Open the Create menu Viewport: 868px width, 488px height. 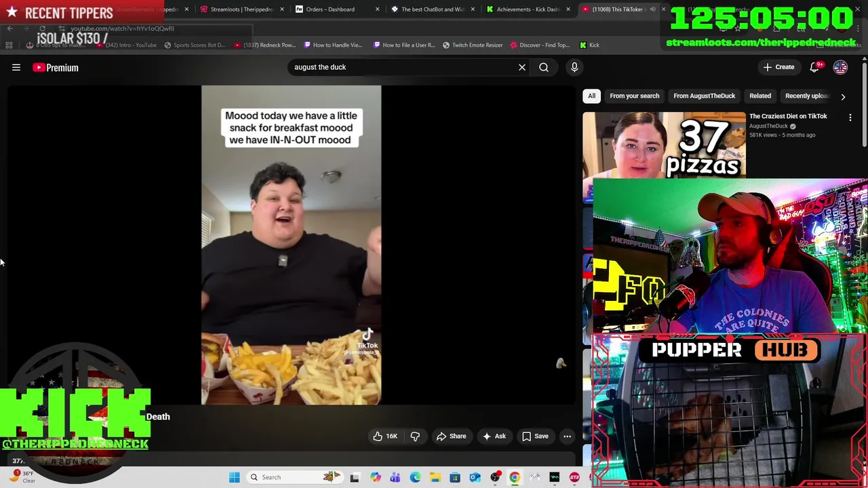[x=778, y=67]
